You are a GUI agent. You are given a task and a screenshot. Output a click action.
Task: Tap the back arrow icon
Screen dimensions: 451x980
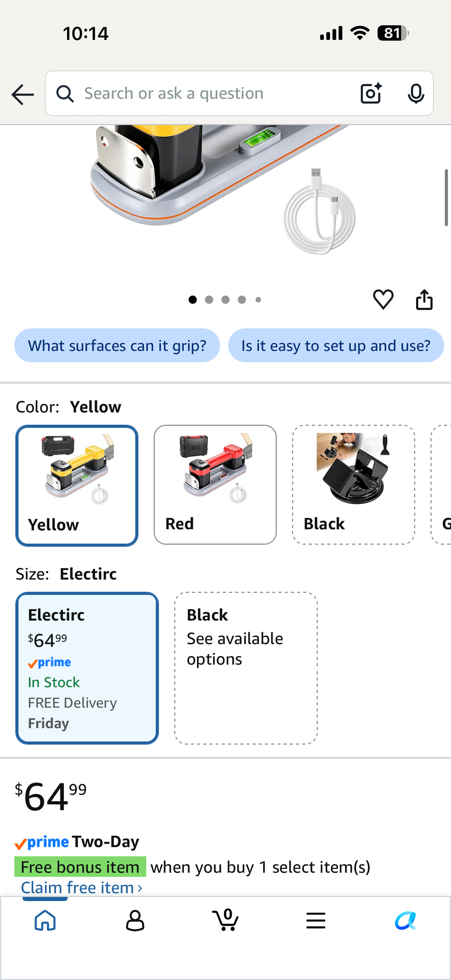(x=23, y=94)
